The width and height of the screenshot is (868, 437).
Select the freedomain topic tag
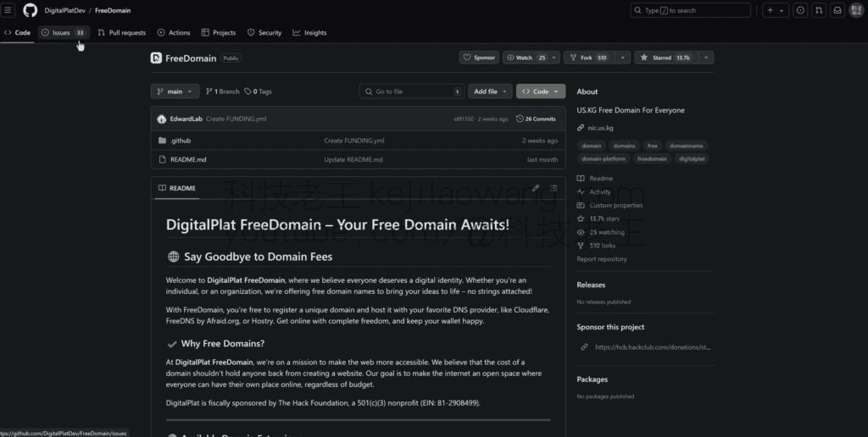652,158
